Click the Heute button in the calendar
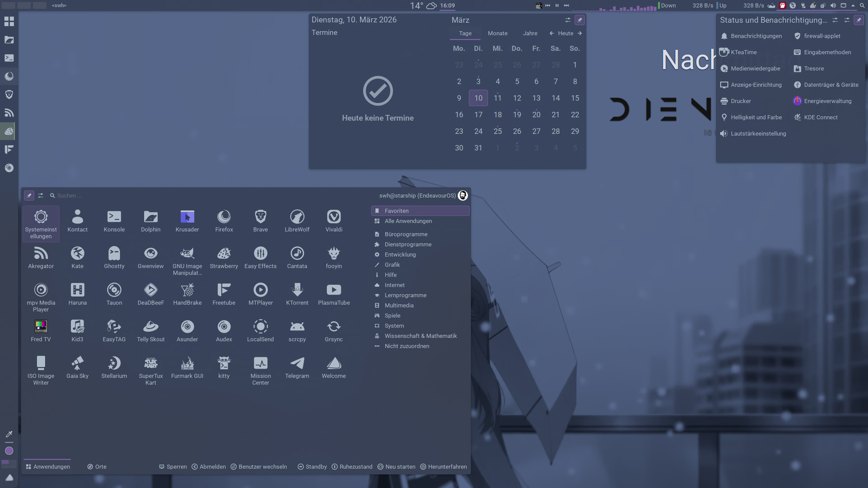 (565, 33)
